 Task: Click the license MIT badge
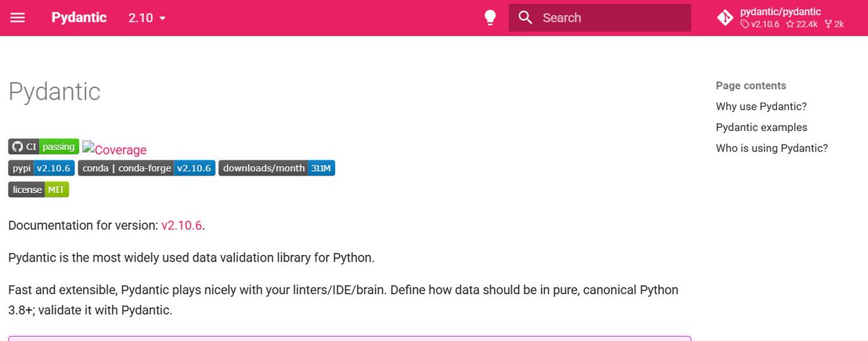click(x=38, y=190)
